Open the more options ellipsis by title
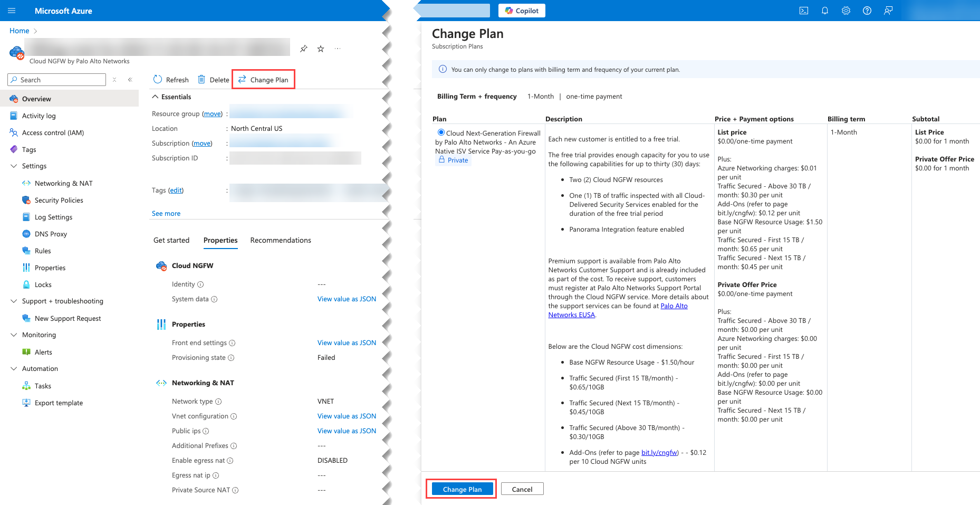 point(338,49)
